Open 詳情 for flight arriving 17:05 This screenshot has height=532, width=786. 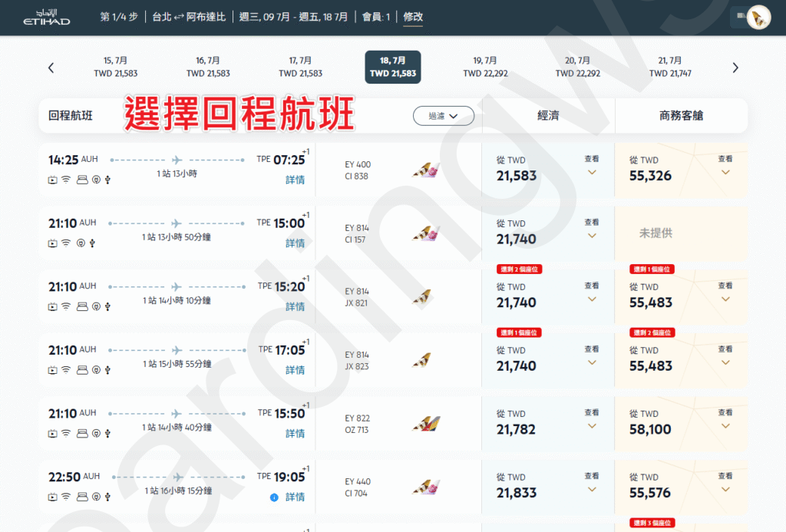pos(296,370)
